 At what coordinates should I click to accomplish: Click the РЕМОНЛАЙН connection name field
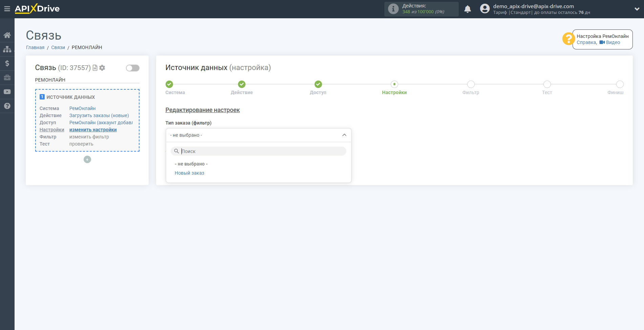[87, 80]
